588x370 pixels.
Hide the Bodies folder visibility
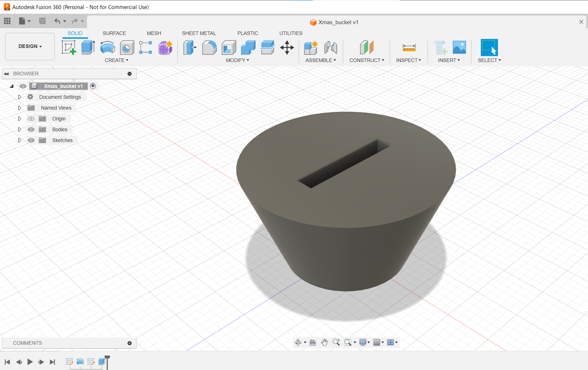coord(31,129)
